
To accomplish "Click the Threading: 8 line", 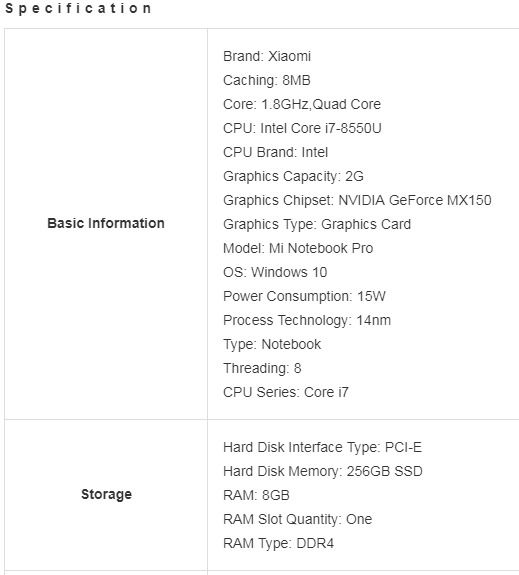I will tap(262, 368).
